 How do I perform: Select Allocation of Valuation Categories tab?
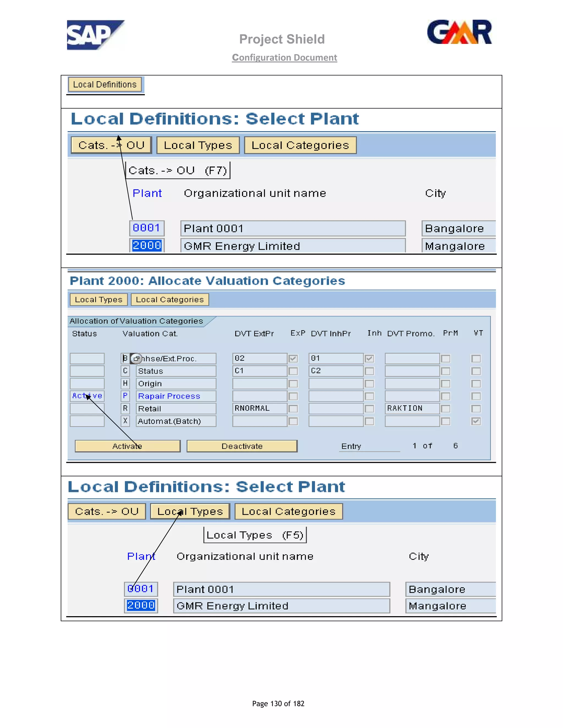(137, 321)
